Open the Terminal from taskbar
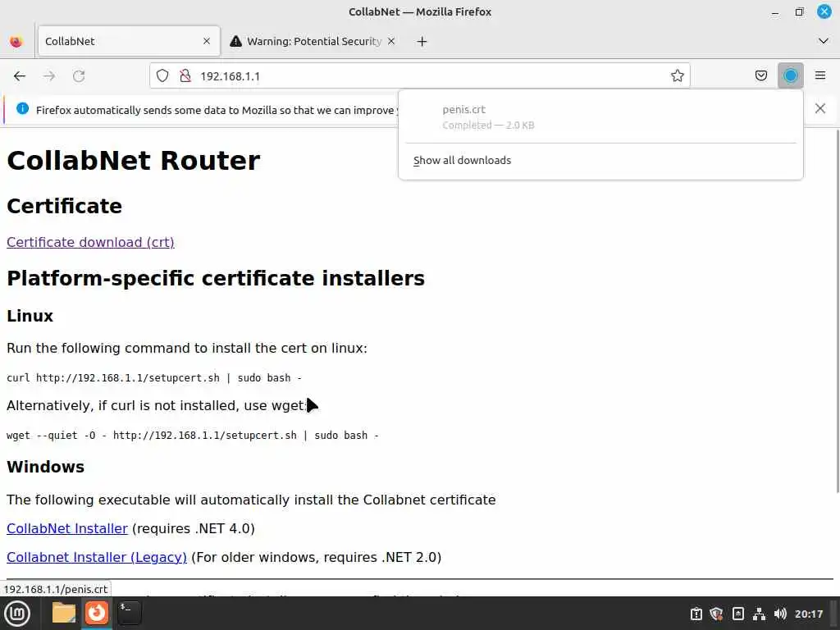 pos(129,613)
